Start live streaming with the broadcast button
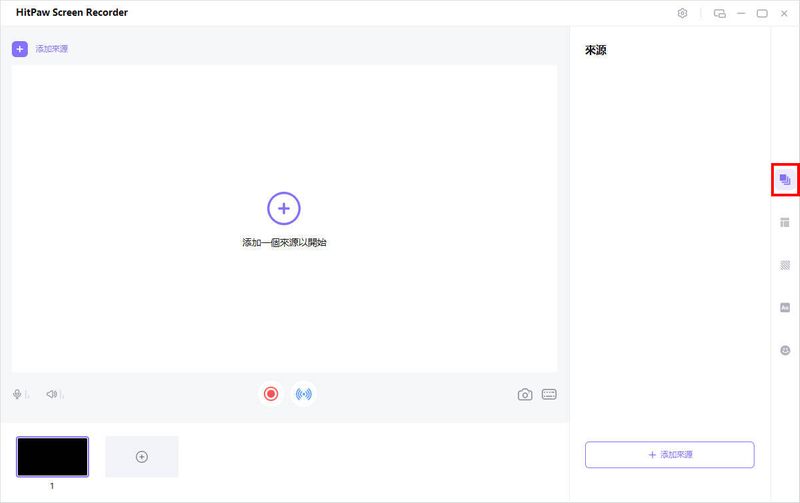This screenshot has height=503, width=800. click(x=304, y=394)
